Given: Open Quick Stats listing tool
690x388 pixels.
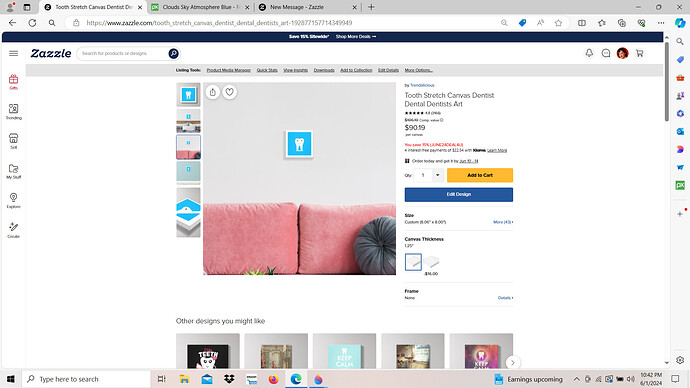Looking at the screenshot, I should point(267,70).
